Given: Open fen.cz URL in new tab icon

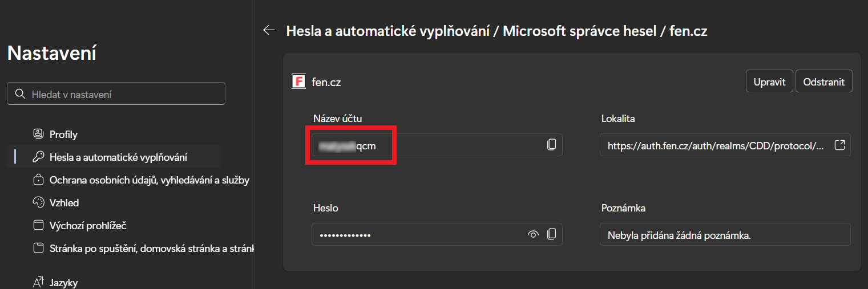Looking at the screenshot, I should pyautogui.click(x=839, y=145).
